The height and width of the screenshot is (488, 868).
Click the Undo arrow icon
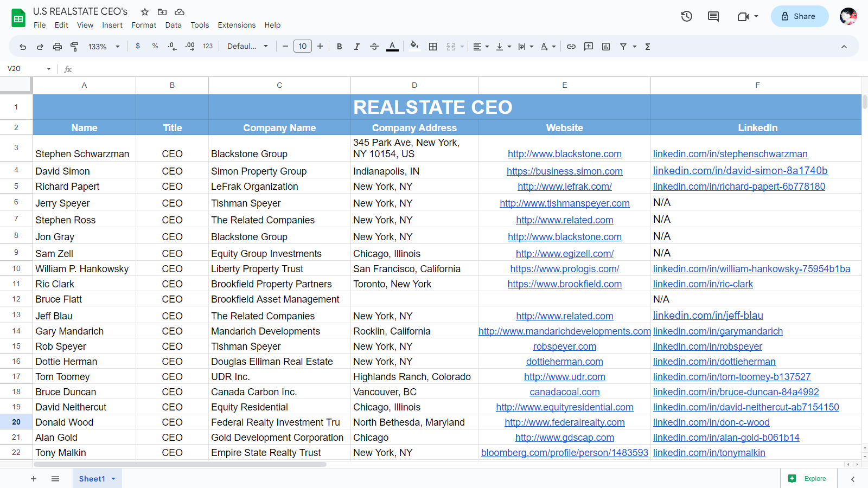coord(23,47)
